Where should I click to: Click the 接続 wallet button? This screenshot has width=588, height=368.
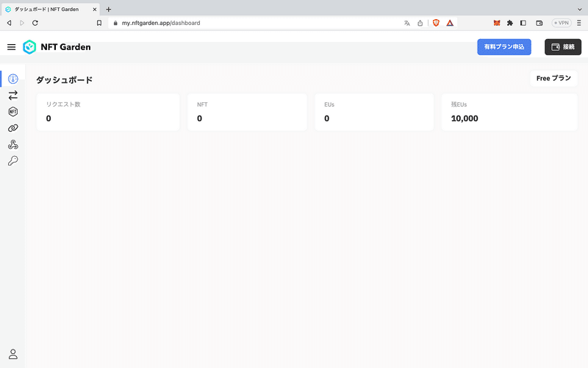point(563,47)
